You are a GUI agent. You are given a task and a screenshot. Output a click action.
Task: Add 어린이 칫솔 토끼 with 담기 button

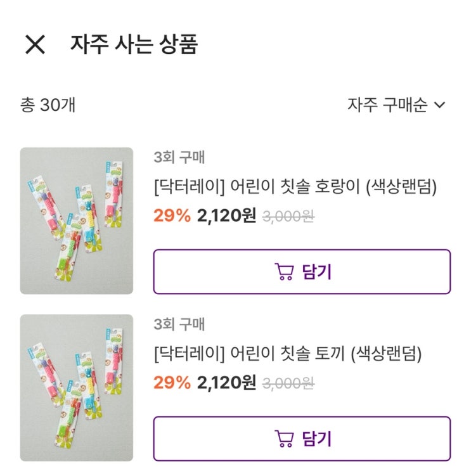pos(302,439)
